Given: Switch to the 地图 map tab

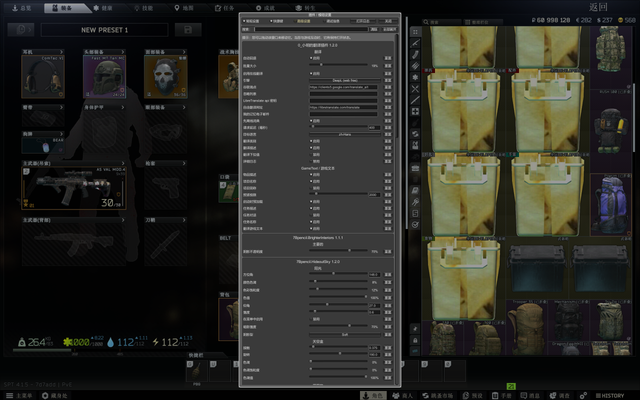Looking at the screenshot, I should coord(184,8).
